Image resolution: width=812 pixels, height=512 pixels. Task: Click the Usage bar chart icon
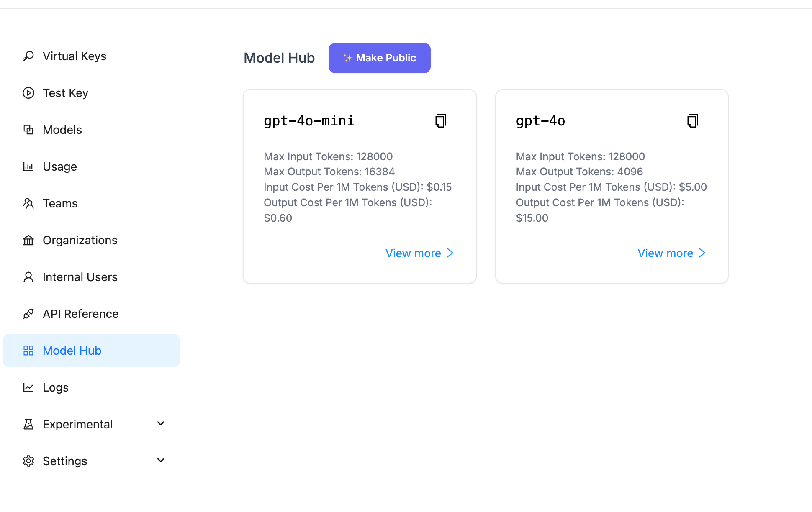coord(28,166)
